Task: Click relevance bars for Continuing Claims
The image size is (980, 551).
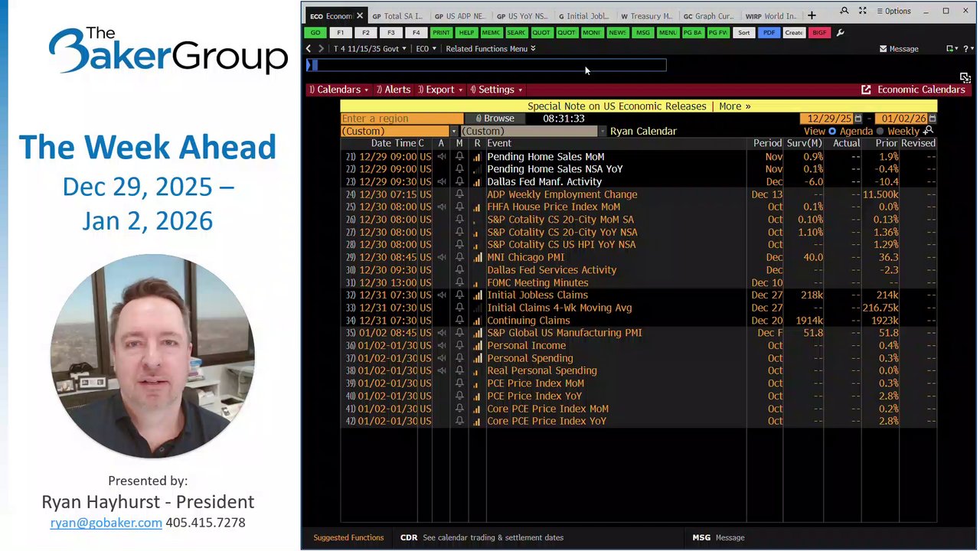Action: pos(477,321)
